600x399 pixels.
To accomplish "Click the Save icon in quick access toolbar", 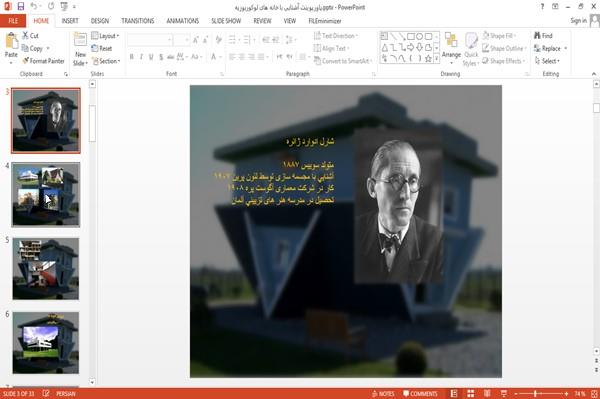I will (21, 7).
